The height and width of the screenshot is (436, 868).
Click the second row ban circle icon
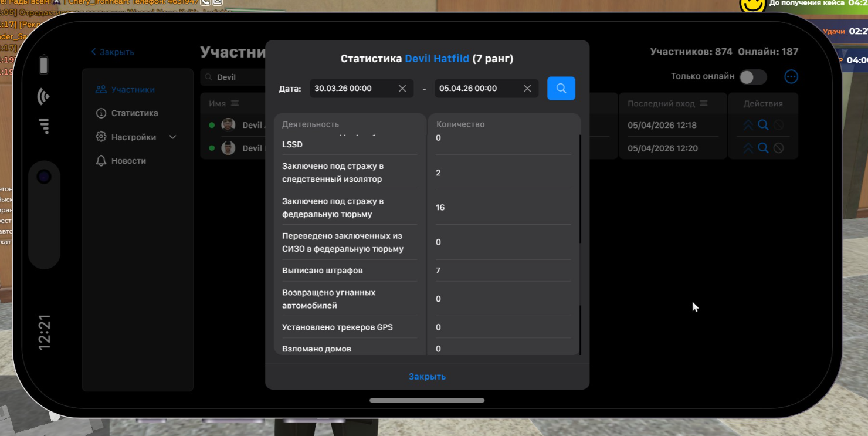click(x=778, y=148)
